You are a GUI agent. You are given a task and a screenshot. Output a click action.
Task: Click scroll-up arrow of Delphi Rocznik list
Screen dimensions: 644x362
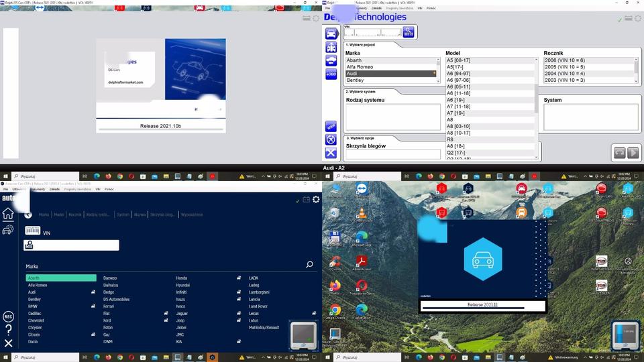(636, 60)
